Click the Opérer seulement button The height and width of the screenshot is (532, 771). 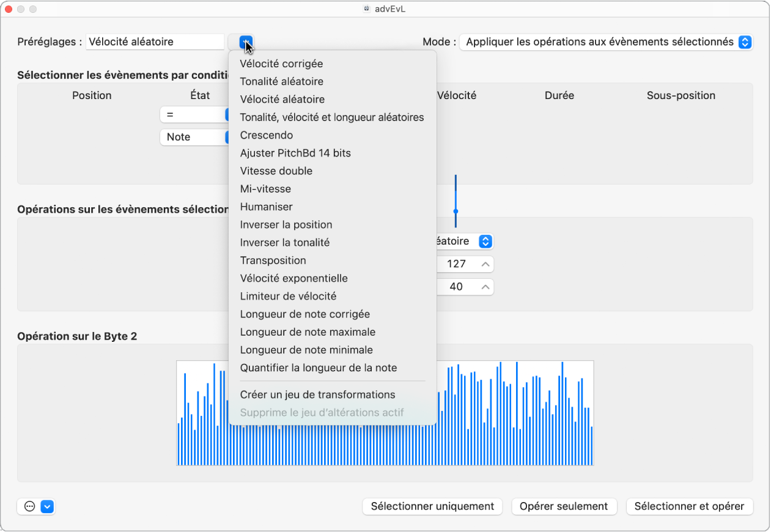(x=563, y=506)
